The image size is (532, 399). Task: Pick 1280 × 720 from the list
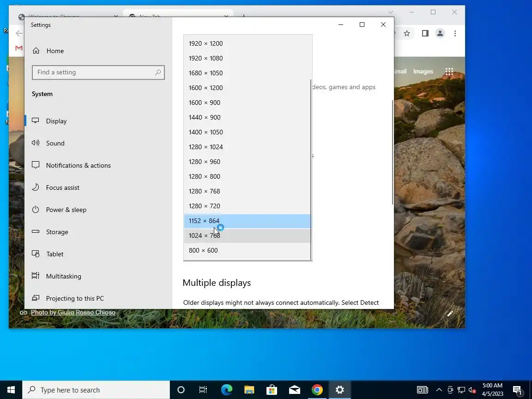pos(247,206)
